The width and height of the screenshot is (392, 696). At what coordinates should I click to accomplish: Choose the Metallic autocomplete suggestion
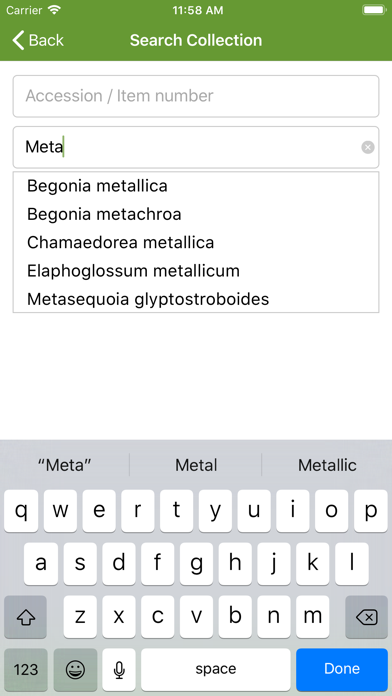coord(327,465)
